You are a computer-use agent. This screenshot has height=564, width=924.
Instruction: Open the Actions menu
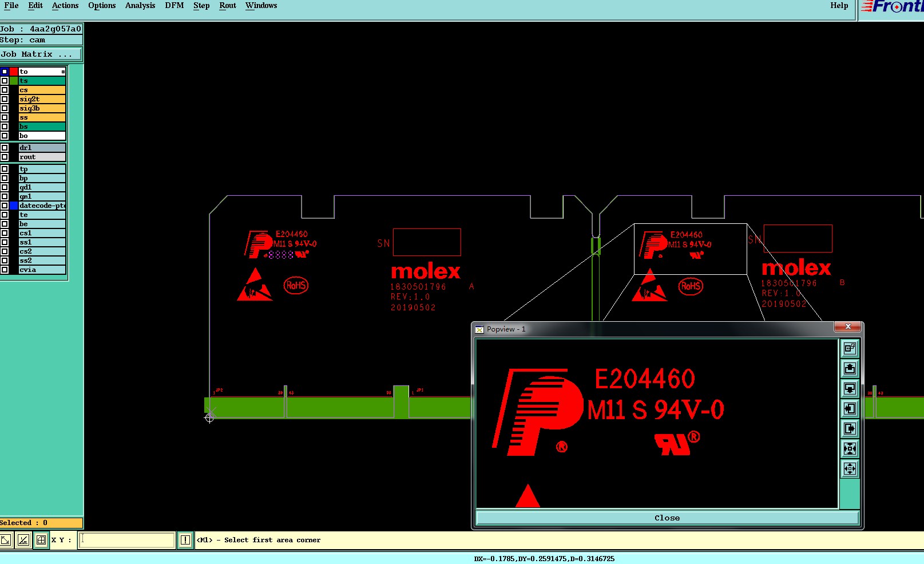pos(65,6)
